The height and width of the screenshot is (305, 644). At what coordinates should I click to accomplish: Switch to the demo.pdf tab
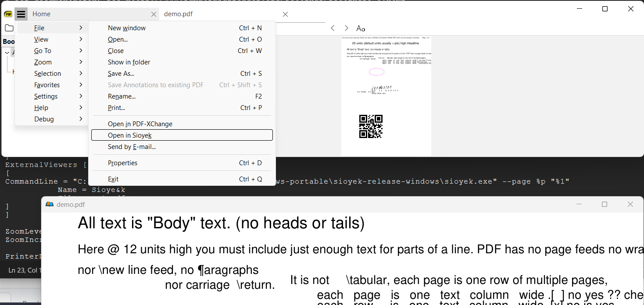(x=178, y=14)
